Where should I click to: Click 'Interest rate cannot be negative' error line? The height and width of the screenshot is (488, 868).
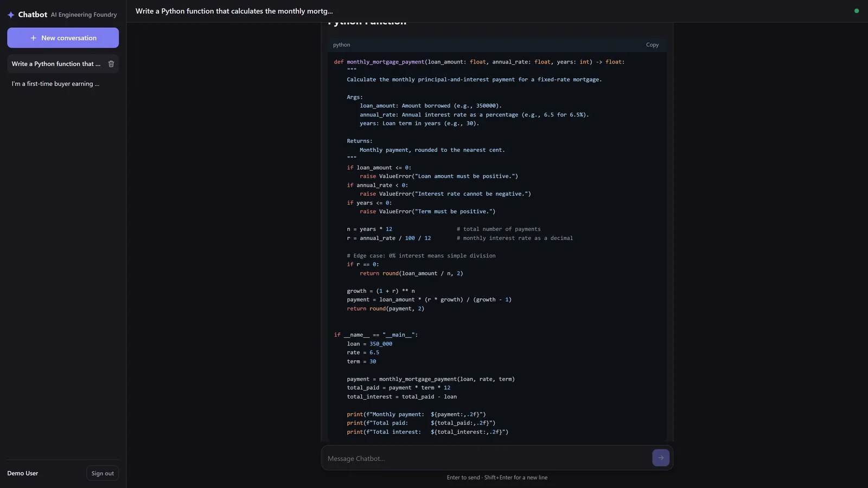point(445,194)
